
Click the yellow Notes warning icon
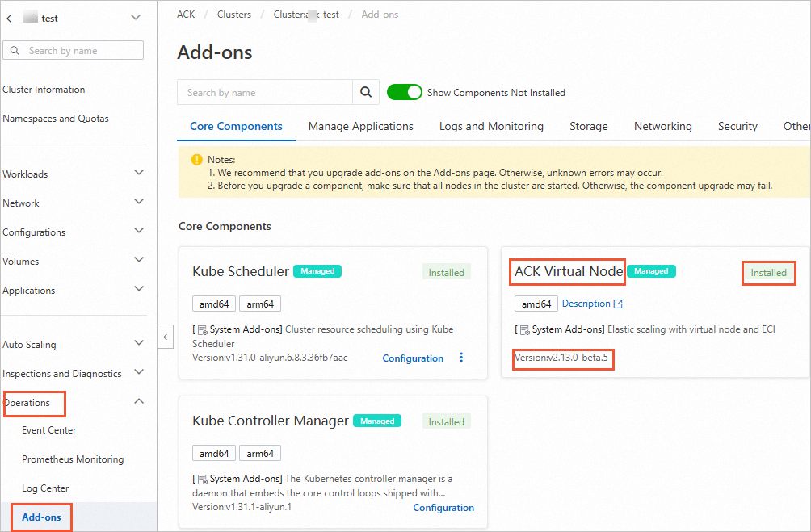pyautogui.click(x=196, y=160)
